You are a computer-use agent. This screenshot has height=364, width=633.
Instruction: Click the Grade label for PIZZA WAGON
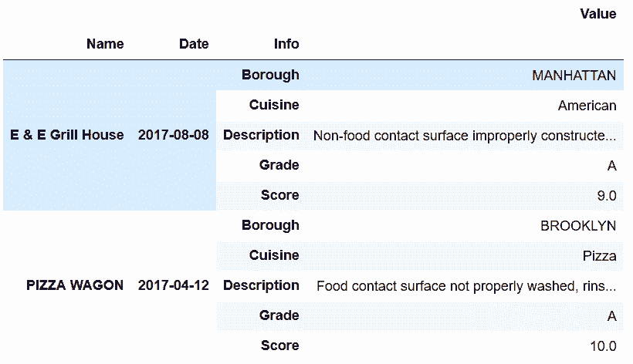tap(279, 315)
